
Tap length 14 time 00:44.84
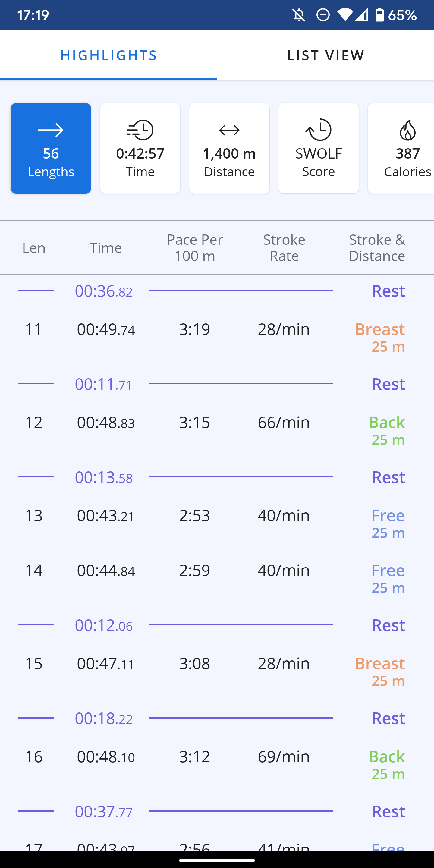(x=106, y=571)
